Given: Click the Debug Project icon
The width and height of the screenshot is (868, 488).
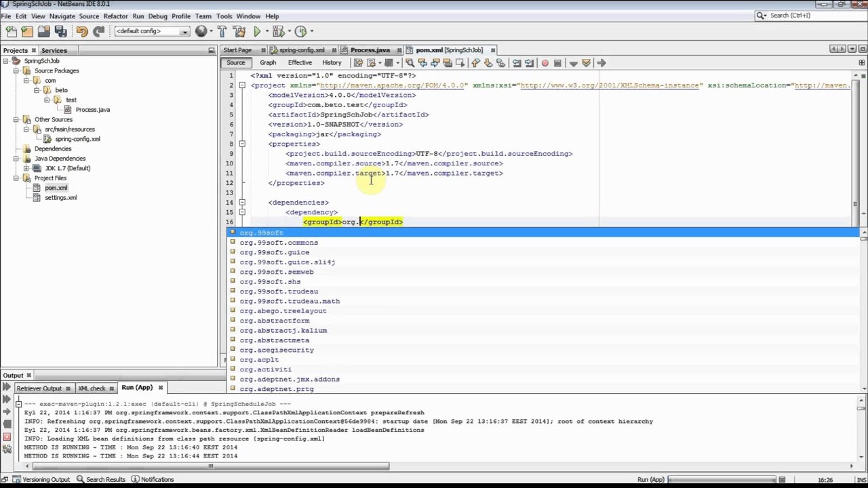Looking at the screenshot, I should pyautogui.click(x=279, y=31).
